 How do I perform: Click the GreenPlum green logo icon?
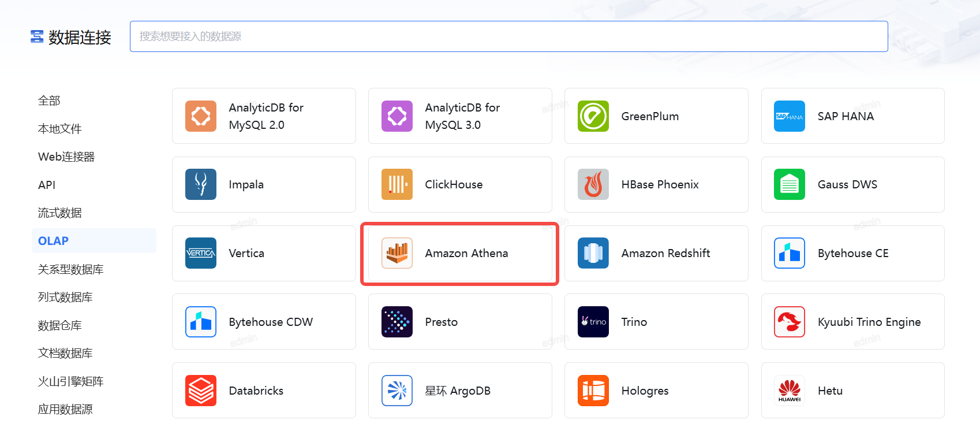(x=593, y=116)
